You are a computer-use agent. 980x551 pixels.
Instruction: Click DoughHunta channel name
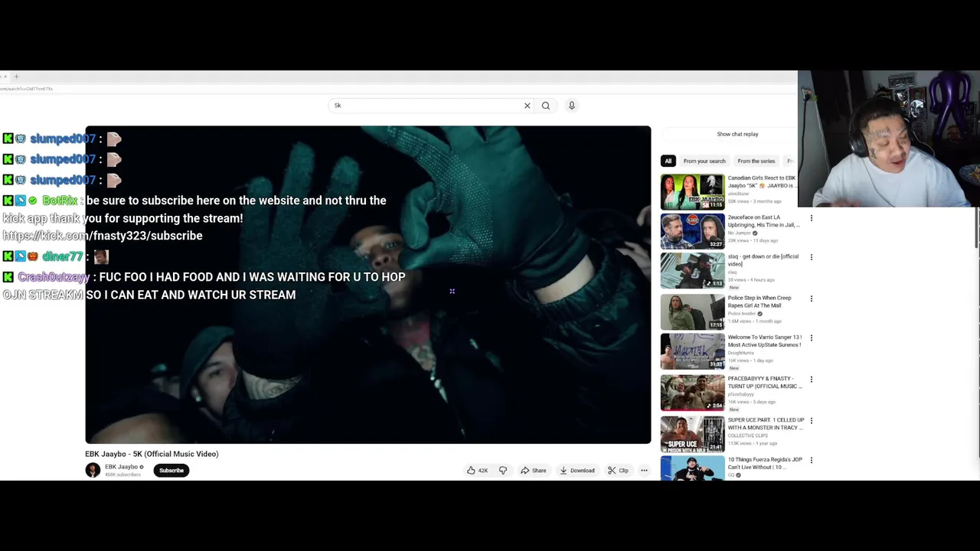tap(741, 353)
